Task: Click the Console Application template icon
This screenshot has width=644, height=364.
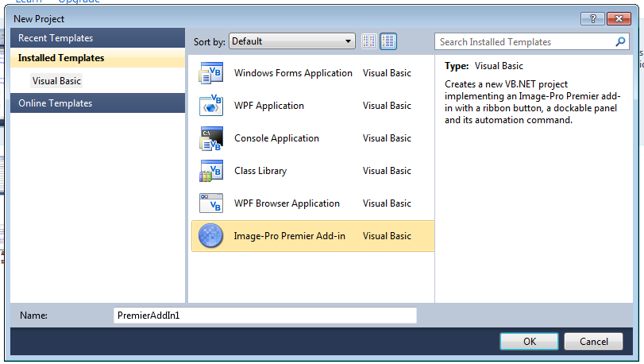Action: pos(210,138)
